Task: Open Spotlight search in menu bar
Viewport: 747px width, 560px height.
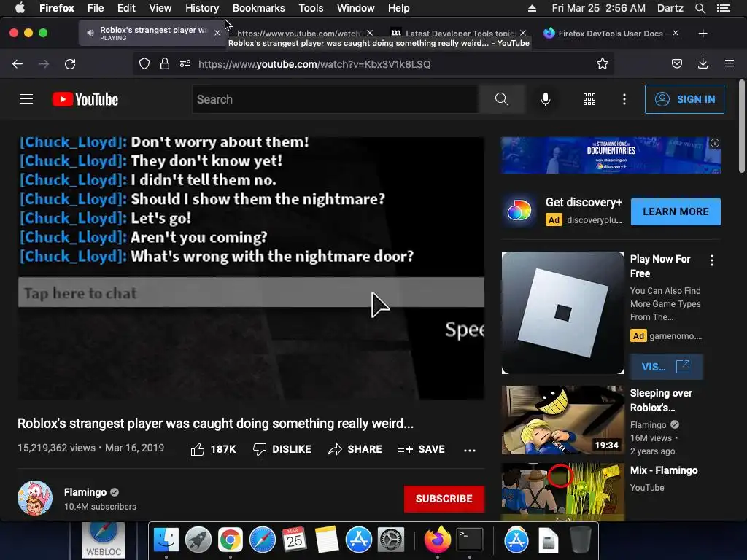Action: point(700,8)
